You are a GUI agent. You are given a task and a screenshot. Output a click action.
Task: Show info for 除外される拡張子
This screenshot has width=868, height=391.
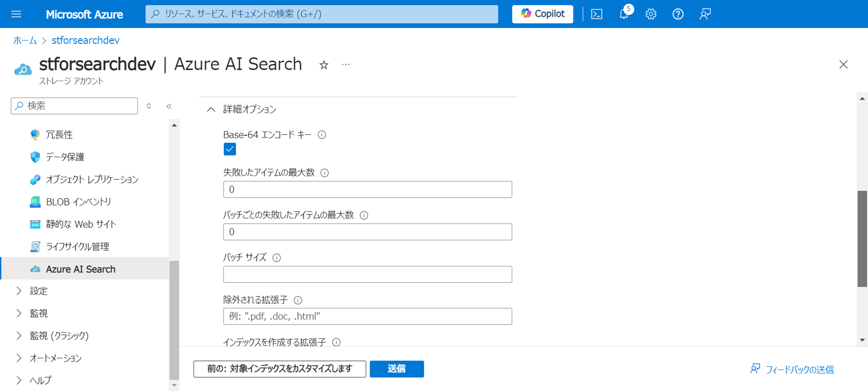(298, 300)
